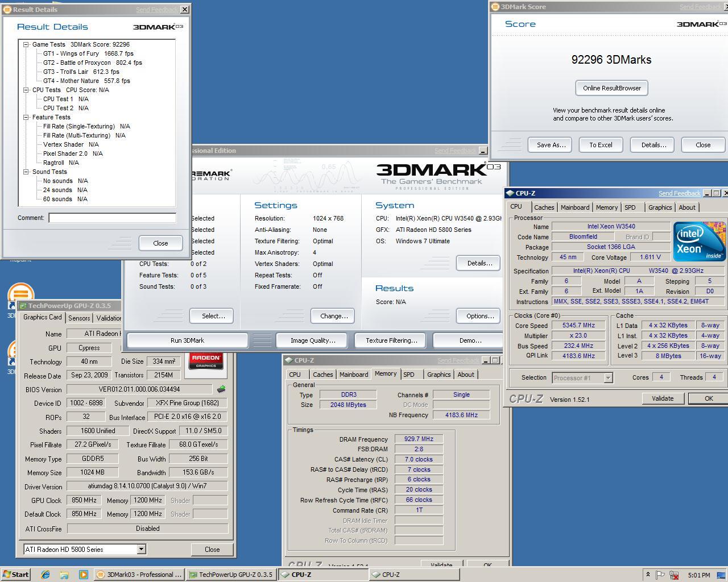728x582 pixels.
Task: Click Send Feedback link in 3DMark Score window
Action: point(700,7)
